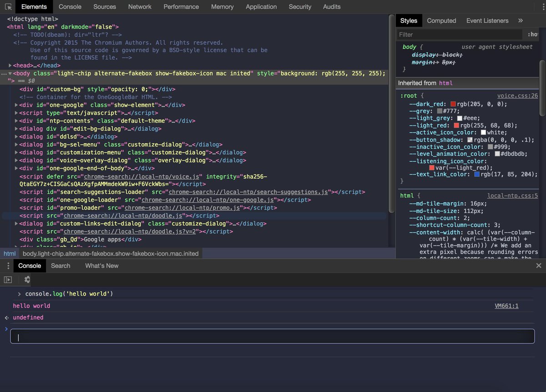The height and width of the screenshot is (392, 546).
Task: Click the --light_red rgb(255, 68, 68) swatch
Action: coord(456,126)
